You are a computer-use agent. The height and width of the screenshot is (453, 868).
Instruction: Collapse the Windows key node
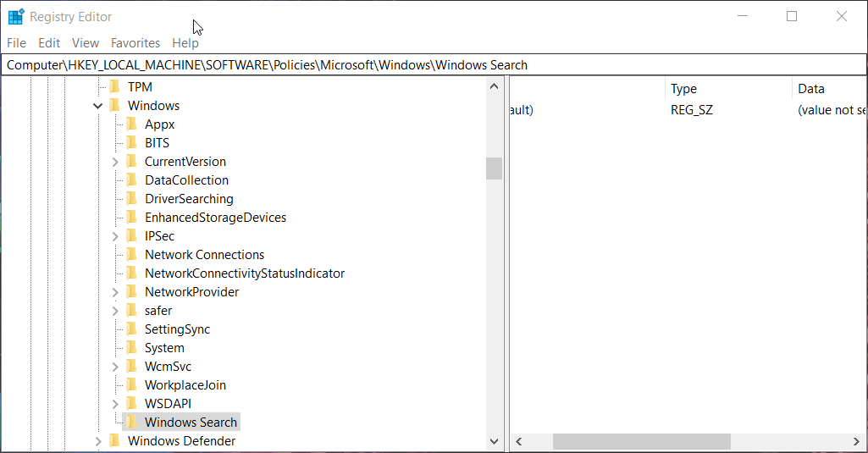[98, 106]
